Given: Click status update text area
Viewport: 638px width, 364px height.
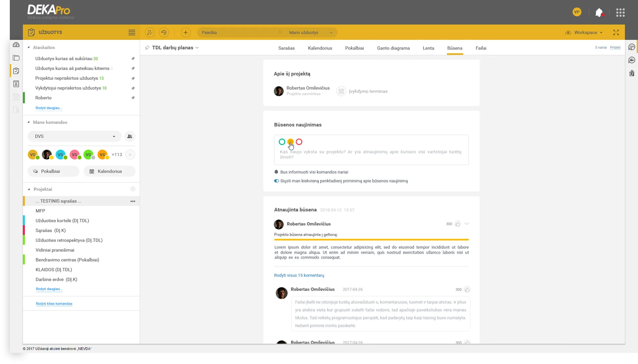Looking at the screenshot, I should [x=371, y=150].
